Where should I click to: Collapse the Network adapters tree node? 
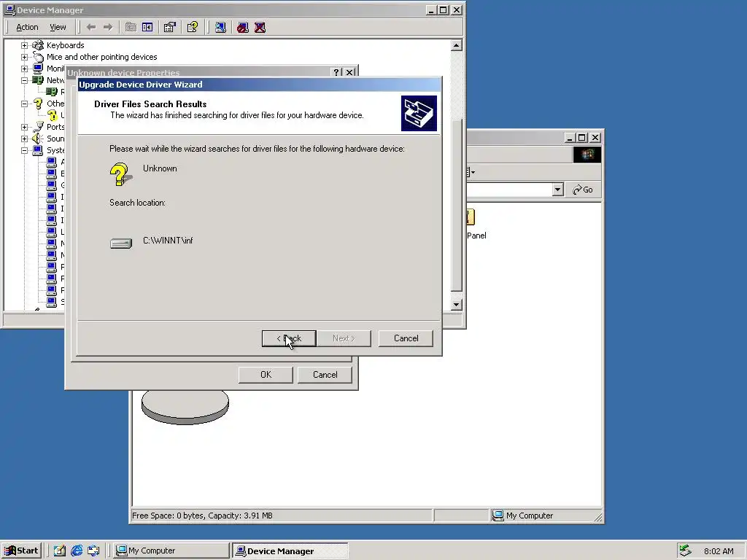(x=24, y=80)
